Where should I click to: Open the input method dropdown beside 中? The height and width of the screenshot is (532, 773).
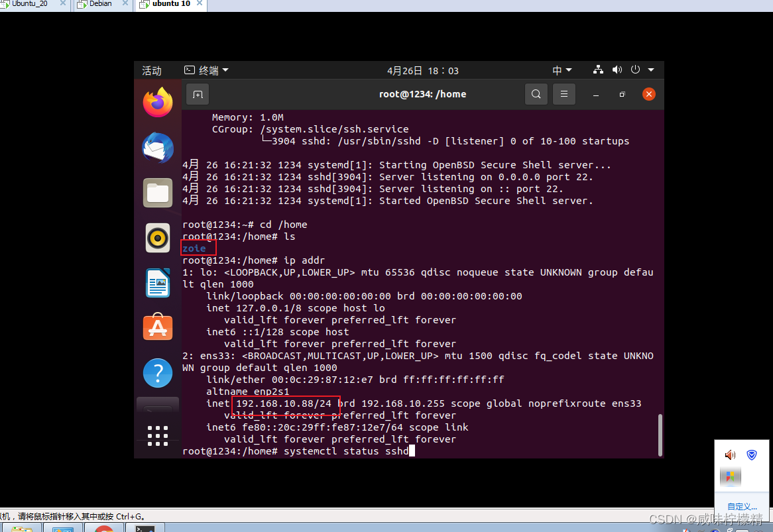tap(569, 70)
